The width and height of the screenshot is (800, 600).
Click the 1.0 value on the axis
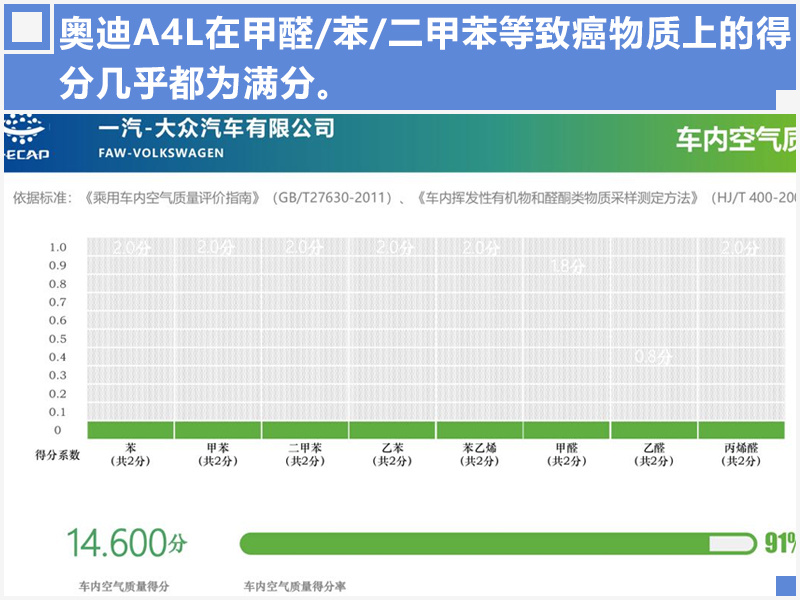click(x=58, y=247)
